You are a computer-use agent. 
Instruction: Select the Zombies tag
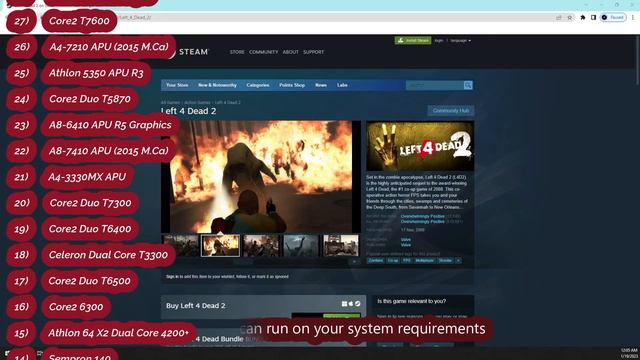tap(376, 260)
